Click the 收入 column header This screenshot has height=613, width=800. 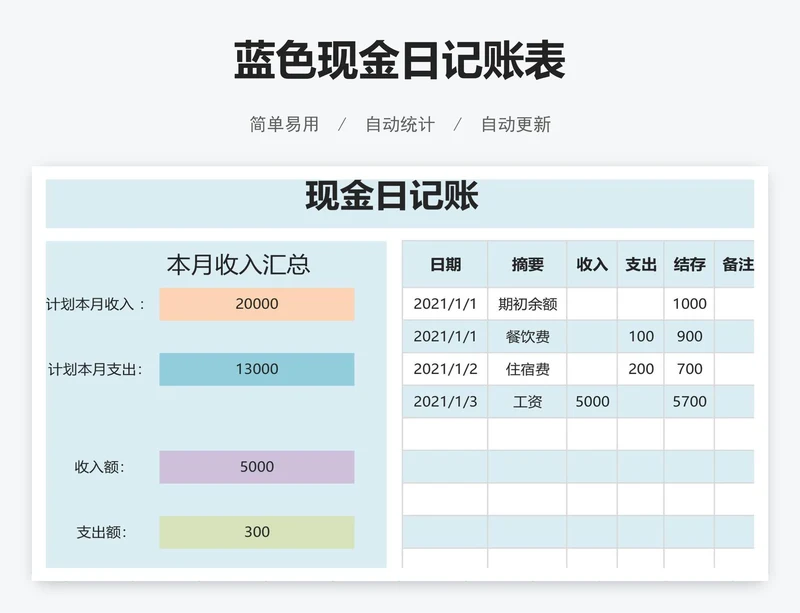click(592, 265)
